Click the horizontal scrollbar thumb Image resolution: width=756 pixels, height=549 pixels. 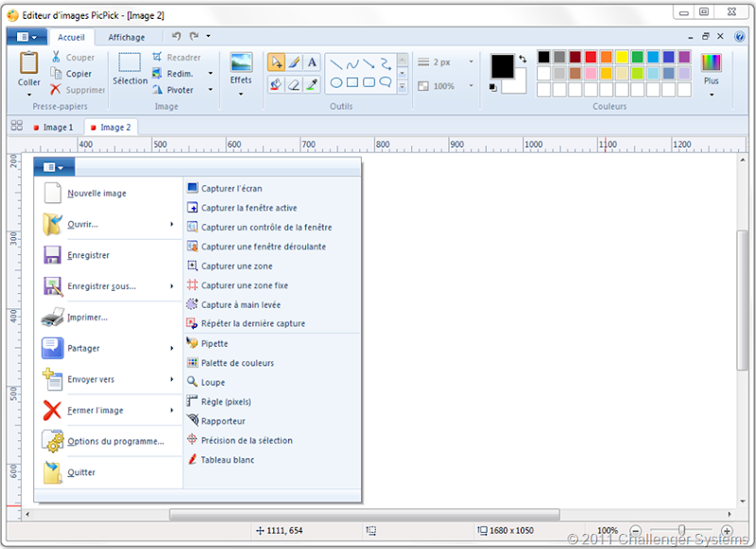(x=365, y=514)
